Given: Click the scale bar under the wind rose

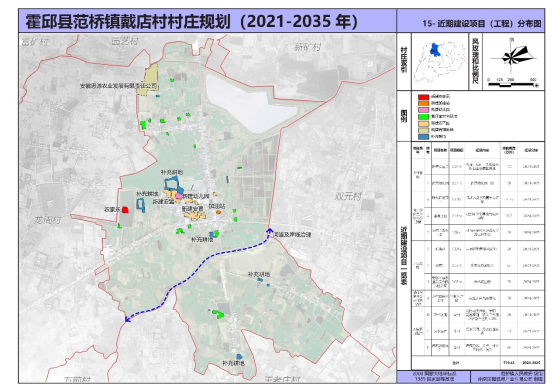Looking at the screenshot, I should tap(513, 84).
